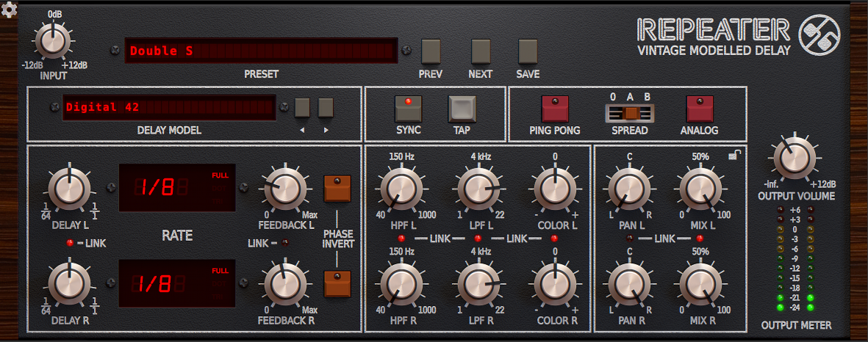Toggle the MIX LINK light
Viewport: 868px width, 342px height.
[x=700, y=239]
